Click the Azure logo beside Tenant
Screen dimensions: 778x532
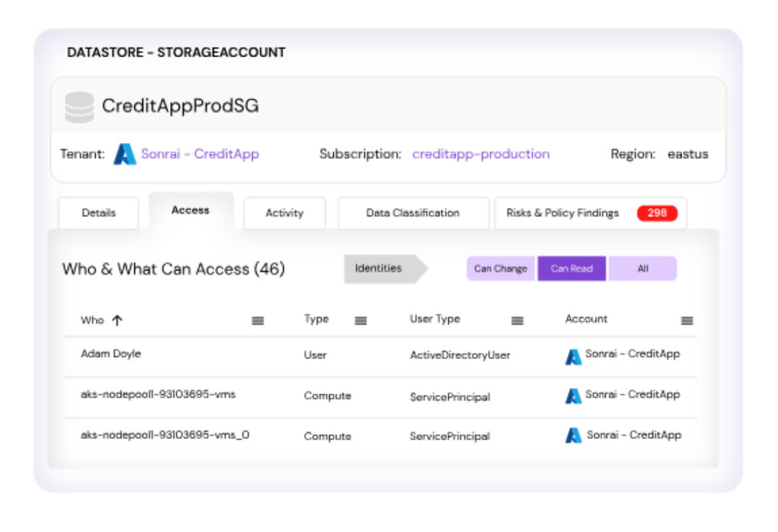pyautogui.click(x=125, y=154)
